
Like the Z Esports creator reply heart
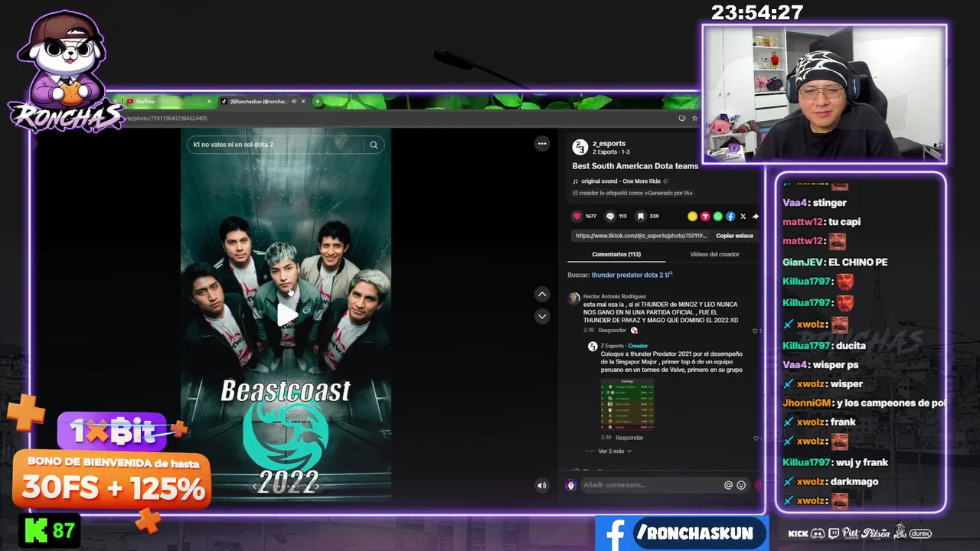[x=756, y=439]
